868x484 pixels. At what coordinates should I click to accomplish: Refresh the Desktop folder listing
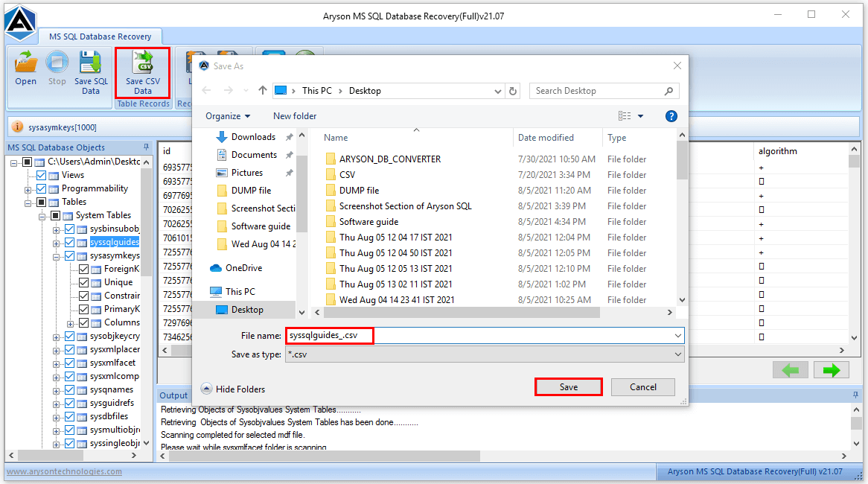pos(513,91)
